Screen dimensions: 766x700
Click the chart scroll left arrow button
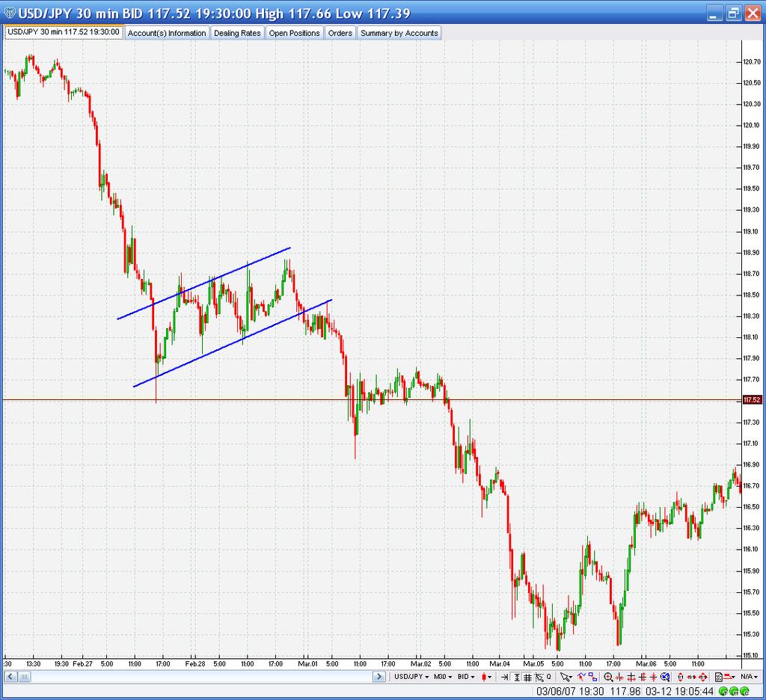(10, 677)
